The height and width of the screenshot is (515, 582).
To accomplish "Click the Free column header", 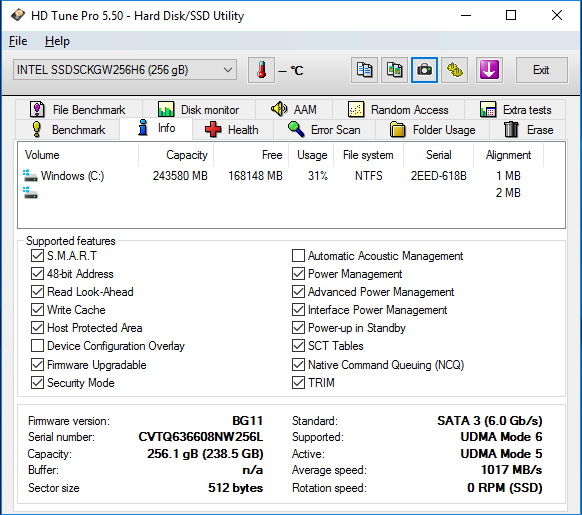I will (x=251, y=155).
